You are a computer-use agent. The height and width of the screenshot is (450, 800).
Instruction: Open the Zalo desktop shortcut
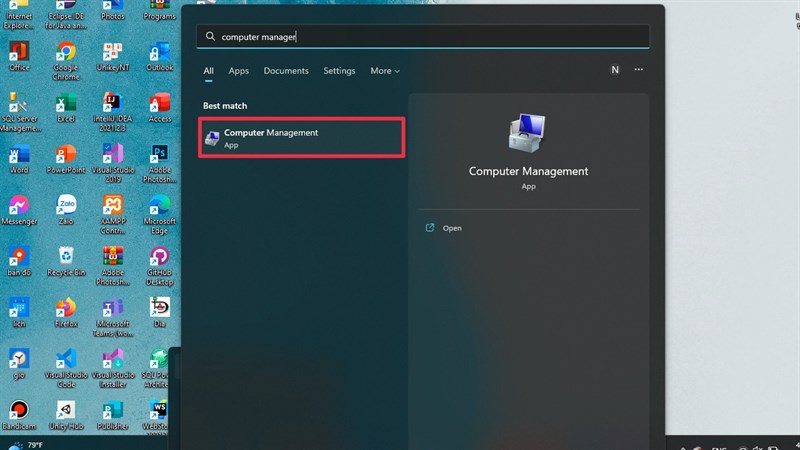click(x=66, y=208)
